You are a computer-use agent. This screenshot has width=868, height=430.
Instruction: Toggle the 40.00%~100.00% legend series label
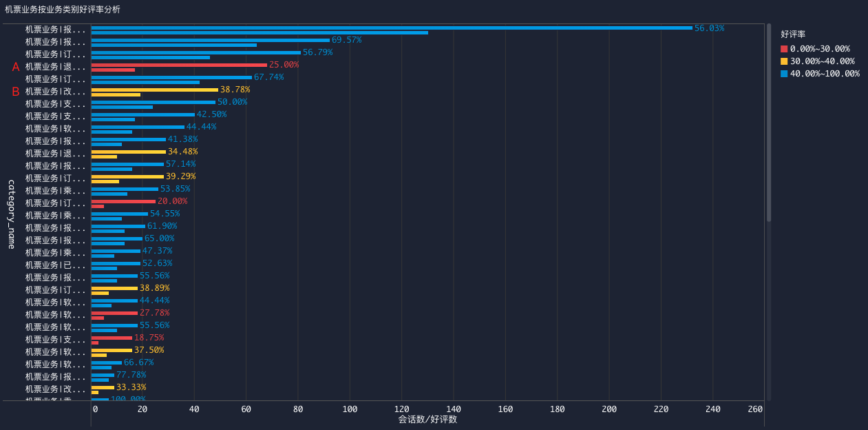[x=825, y=74]
